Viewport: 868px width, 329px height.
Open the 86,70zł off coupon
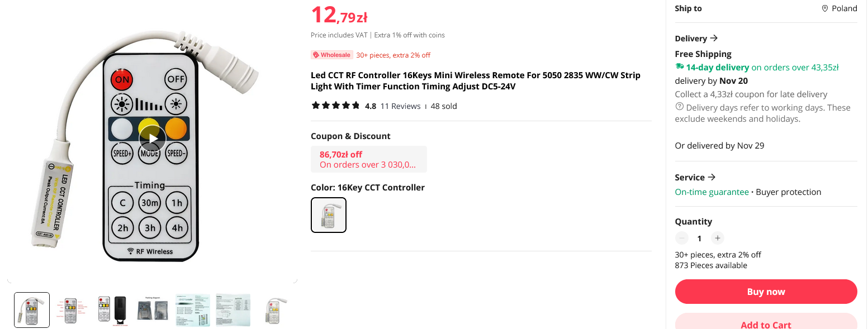[x=369, y=159]
